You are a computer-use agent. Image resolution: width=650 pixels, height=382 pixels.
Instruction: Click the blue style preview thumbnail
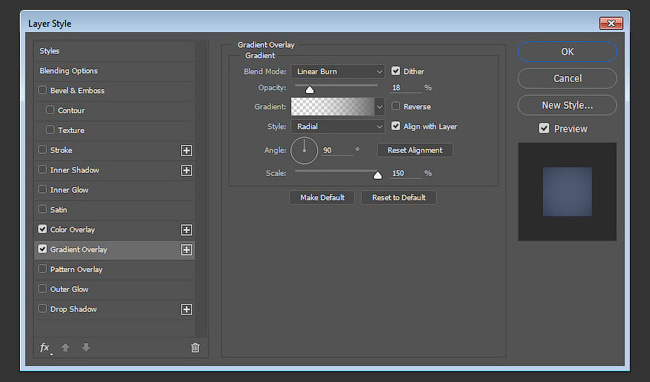point(567,191)
